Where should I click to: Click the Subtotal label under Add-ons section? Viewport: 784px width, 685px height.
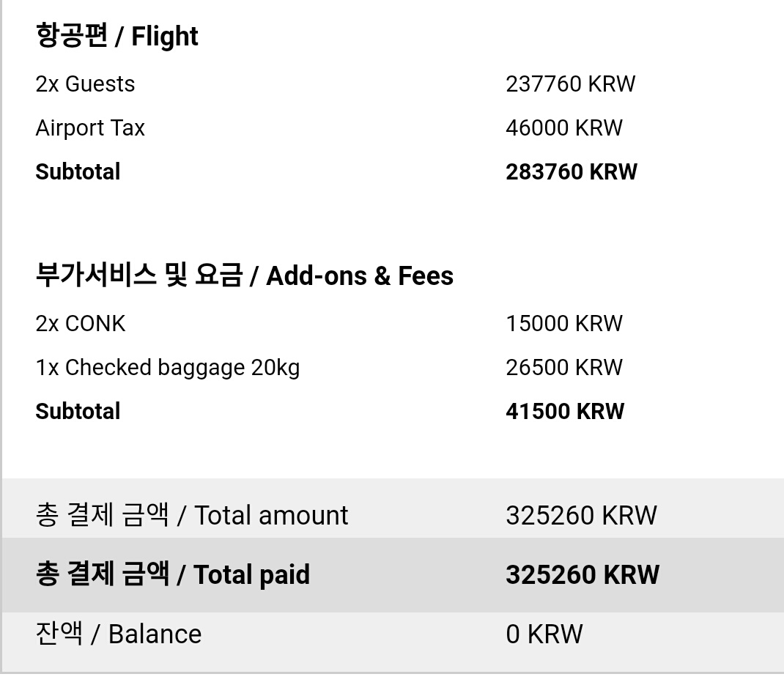(x=78, y=412)
